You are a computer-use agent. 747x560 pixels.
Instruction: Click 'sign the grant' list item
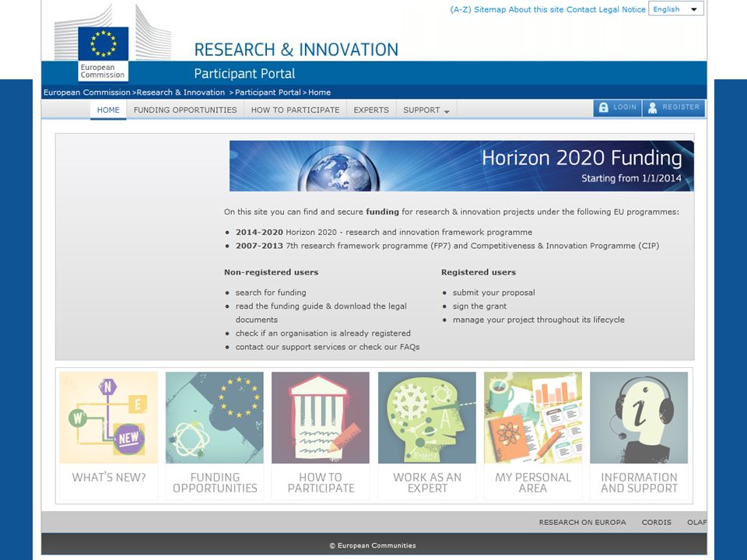[x=479, y=306]
